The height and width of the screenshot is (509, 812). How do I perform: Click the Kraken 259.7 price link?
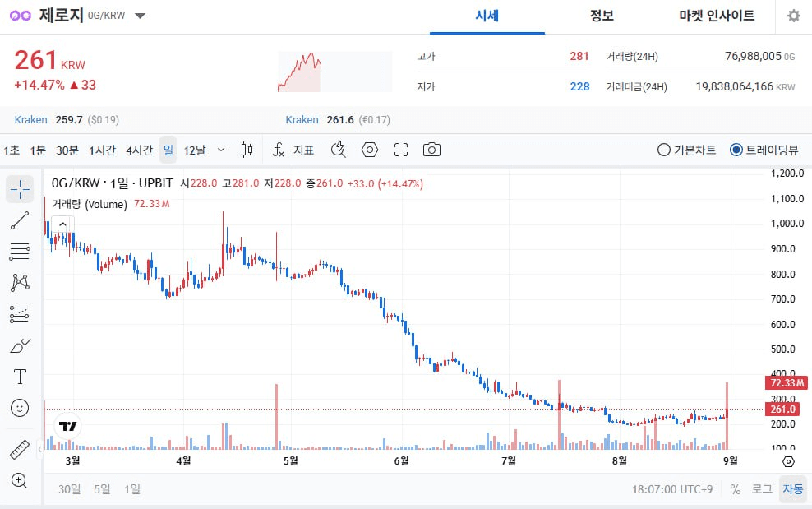[x=67, y=120]
